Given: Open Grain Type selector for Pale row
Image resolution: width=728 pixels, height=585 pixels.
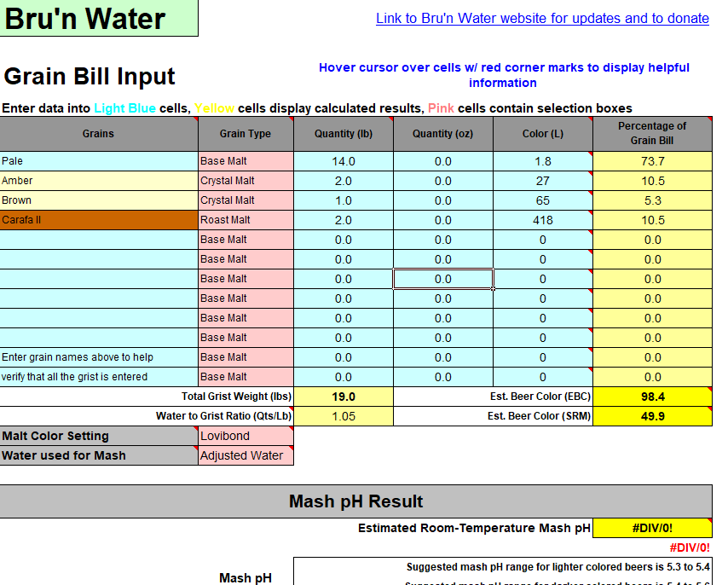Looking at the screenshot, I should coord(246,161).
